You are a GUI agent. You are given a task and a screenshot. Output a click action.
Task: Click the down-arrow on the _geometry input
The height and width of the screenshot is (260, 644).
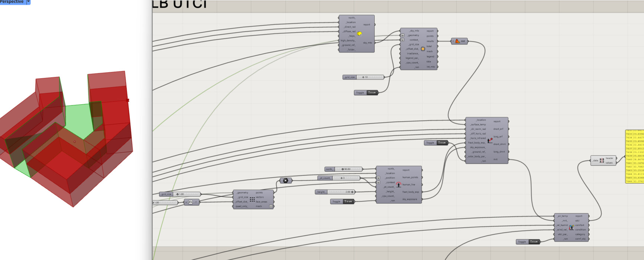[x=402, y=35]
